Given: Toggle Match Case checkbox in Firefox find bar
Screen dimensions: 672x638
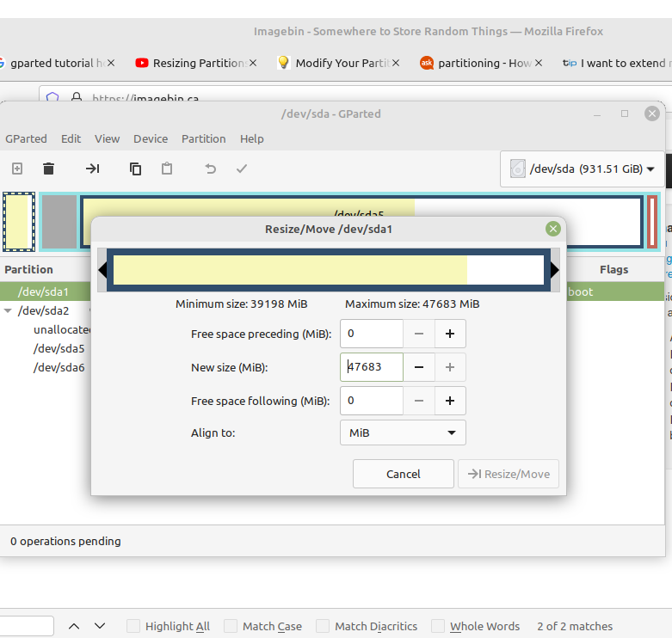Looking at the screenshot, I should [231, 626].
